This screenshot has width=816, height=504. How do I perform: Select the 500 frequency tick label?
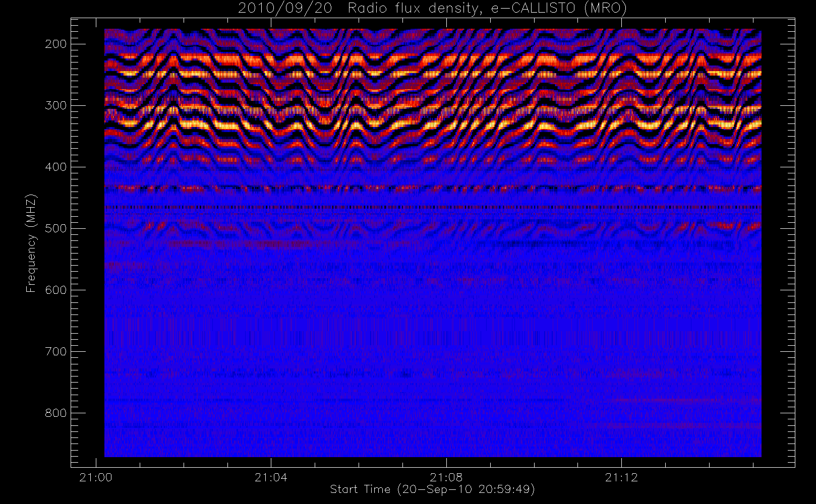56,228
